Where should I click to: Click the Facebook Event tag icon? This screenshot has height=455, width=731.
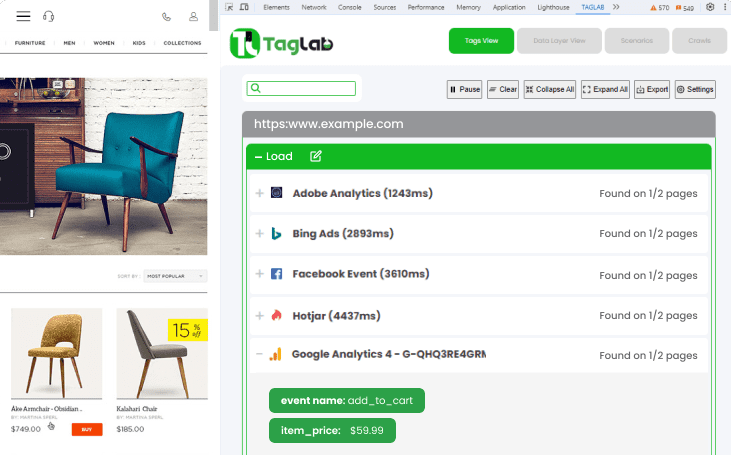pos(276,274)
